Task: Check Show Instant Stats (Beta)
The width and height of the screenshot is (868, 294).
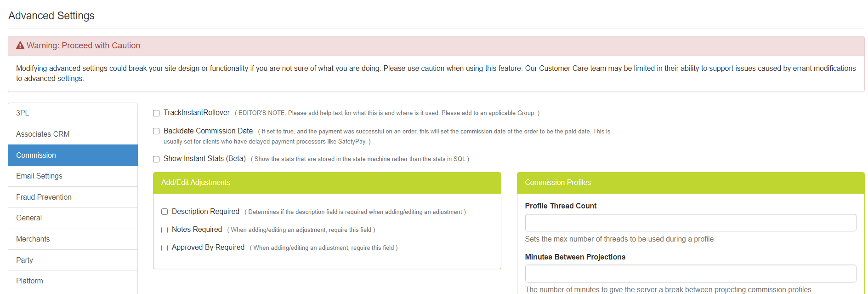Action: coord(156,159)
